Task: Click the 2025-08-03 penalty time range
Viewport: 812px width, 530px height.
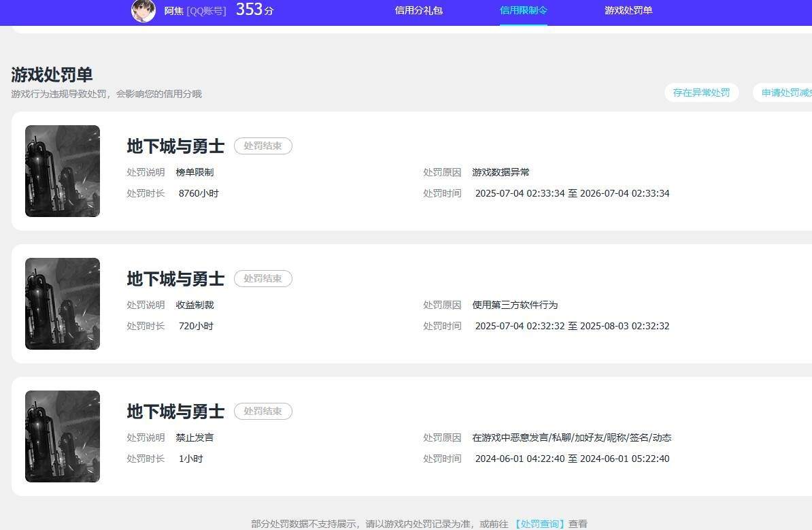Action: (572, 326)
